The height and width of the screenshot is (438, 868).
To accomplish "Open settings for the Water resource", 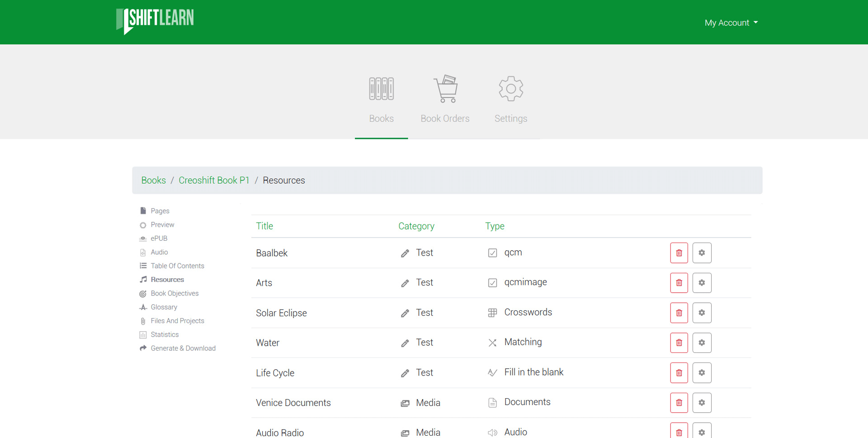I will point(702,343).
